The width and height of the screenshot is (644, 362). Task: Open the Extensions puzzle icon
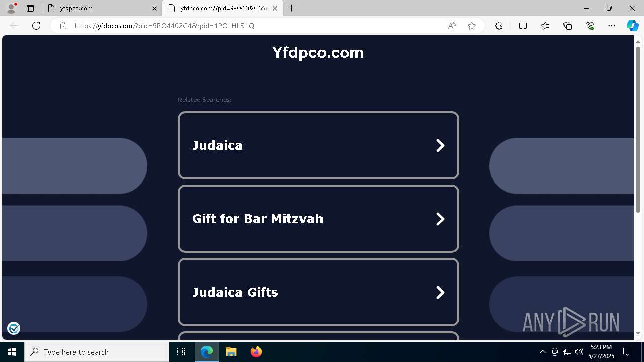(499, 26)
